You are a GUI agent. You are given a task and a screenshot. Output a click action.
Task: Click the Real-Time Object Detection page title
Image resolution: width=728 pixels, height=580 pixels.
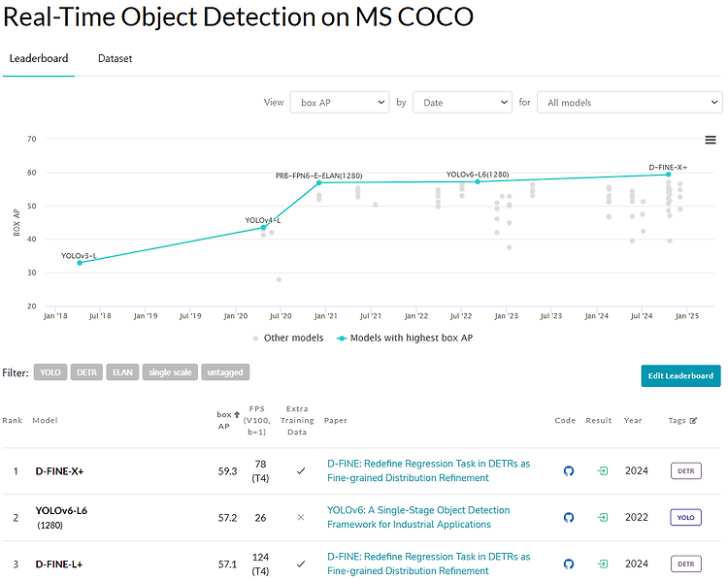tap(238, 17)
